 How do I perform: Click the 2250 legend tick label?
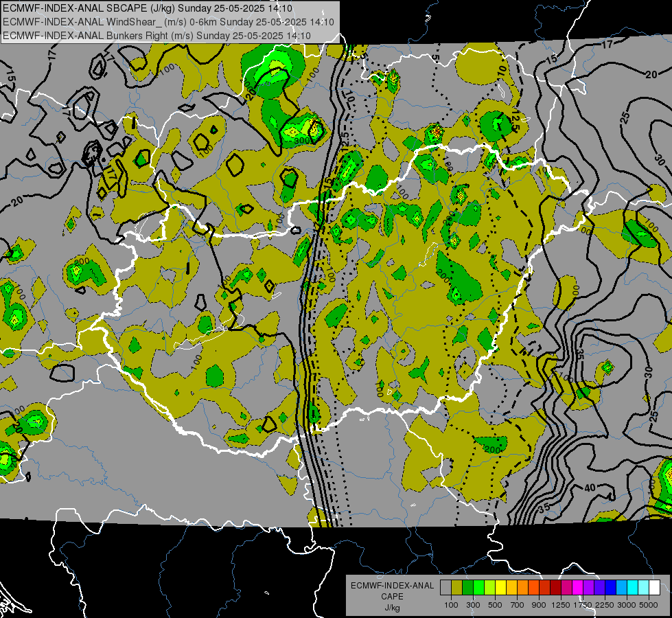(604, 605)
